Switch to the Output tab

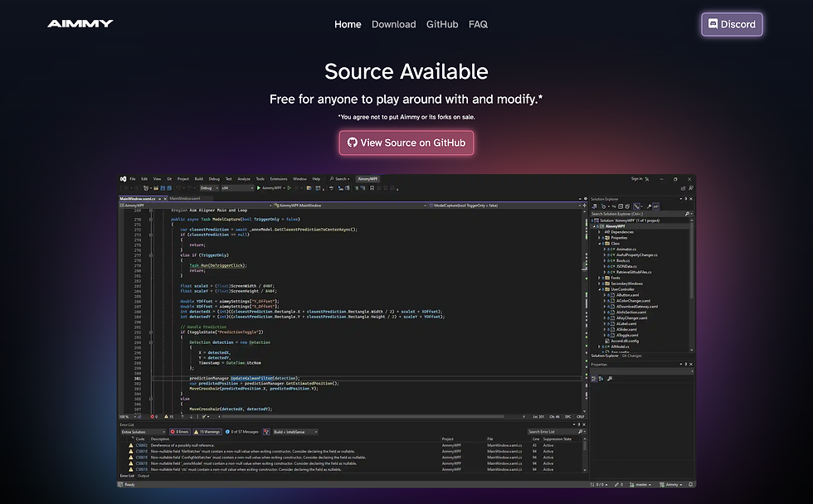[x=144, y=476]
